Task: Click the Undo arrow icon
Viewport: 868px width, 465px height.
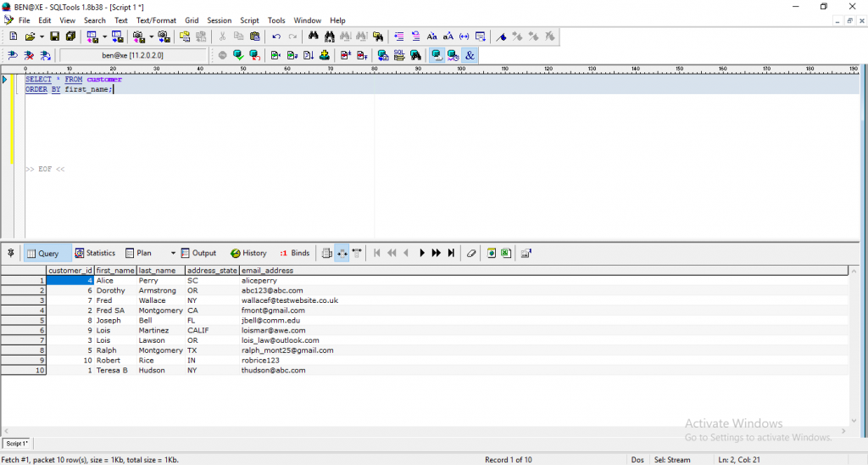Action: click(276, 36)
